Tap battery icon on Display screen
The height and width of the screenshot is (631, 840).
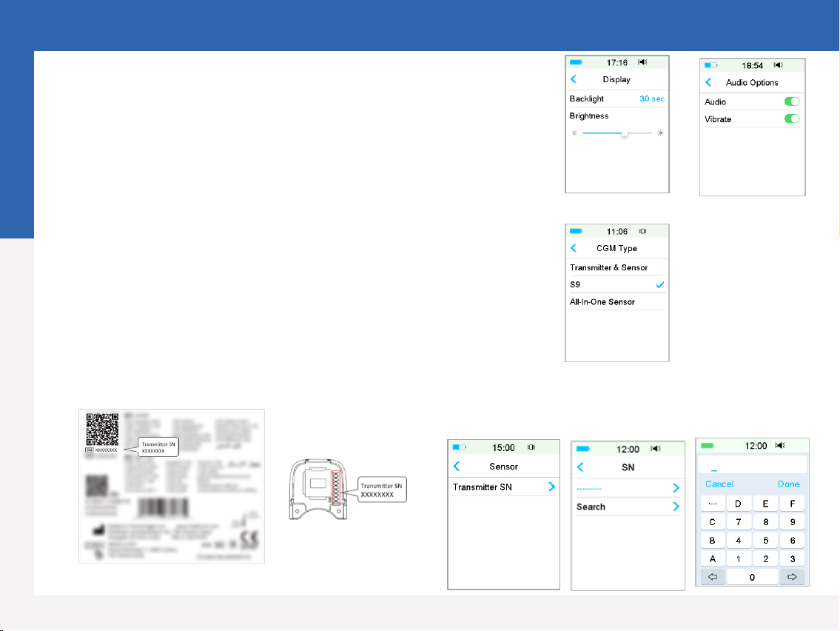click(x=576, y=63)
